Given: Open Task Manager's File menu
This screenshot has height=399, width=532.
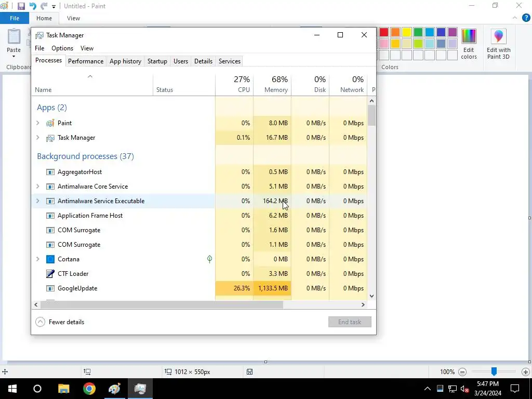Looking at the screenshot, I should 39,48.
